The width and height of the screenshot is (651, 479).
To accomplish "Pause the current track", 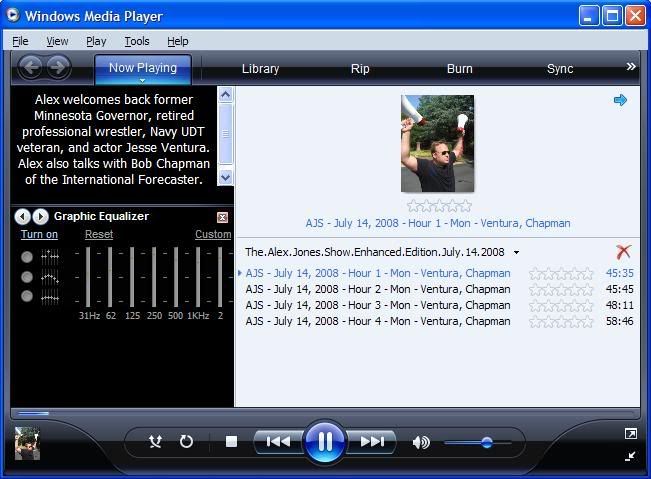I will [x=325, y=441].
